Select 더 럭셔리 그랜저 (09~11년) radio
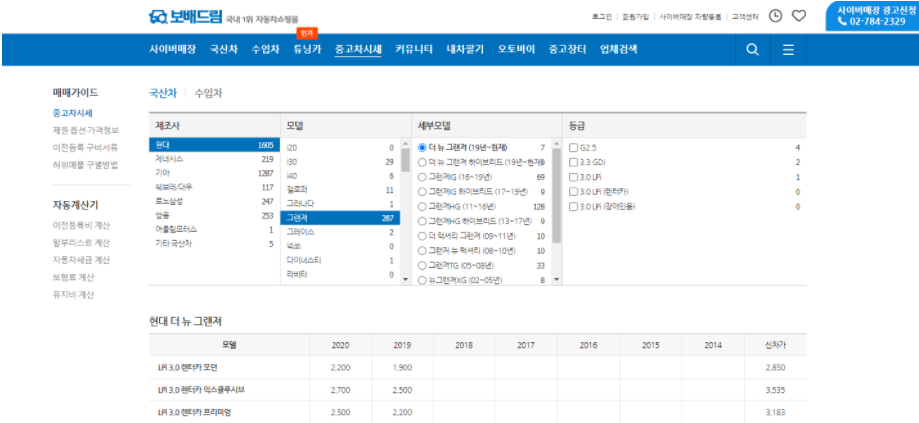This screenshot has height=423, width=919. [x=422, y=236]
